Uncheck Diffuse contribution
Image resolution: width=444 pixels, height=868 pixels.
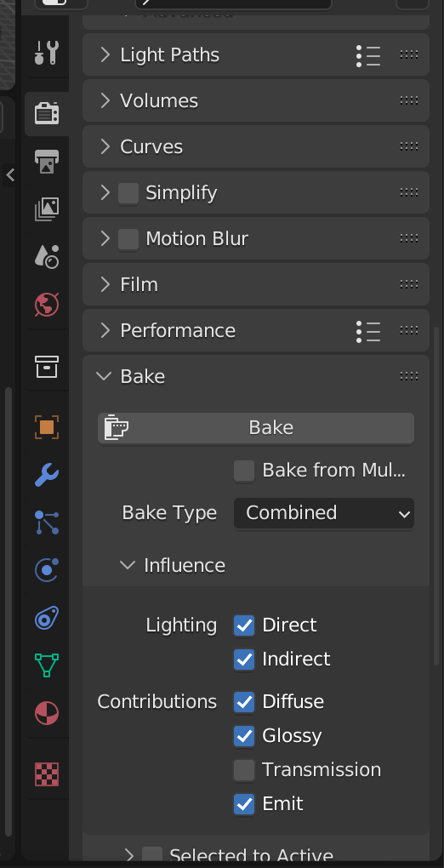(244, 702)
